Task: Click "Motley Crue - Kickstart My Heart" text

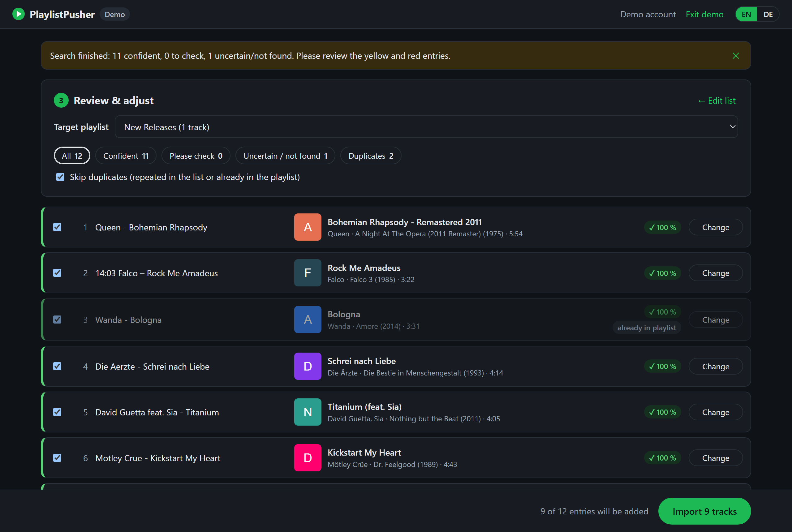Action: 158,458
